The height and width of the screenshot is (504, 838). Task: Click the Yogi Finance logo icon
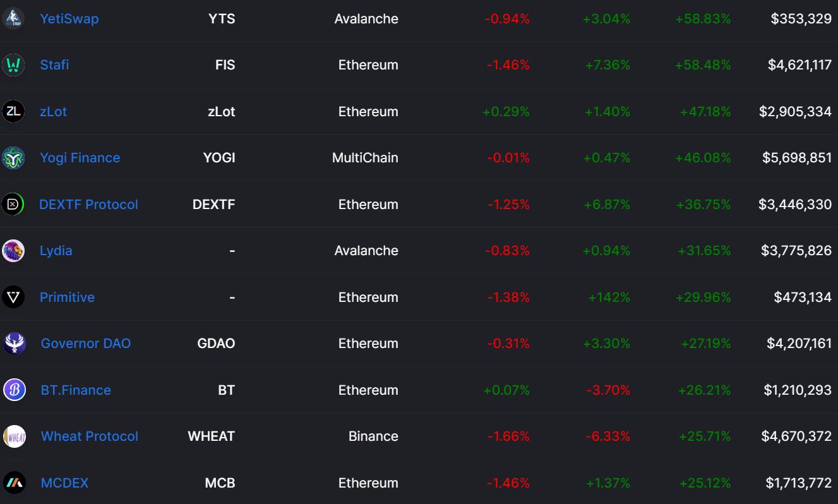(x=13, y=158)
